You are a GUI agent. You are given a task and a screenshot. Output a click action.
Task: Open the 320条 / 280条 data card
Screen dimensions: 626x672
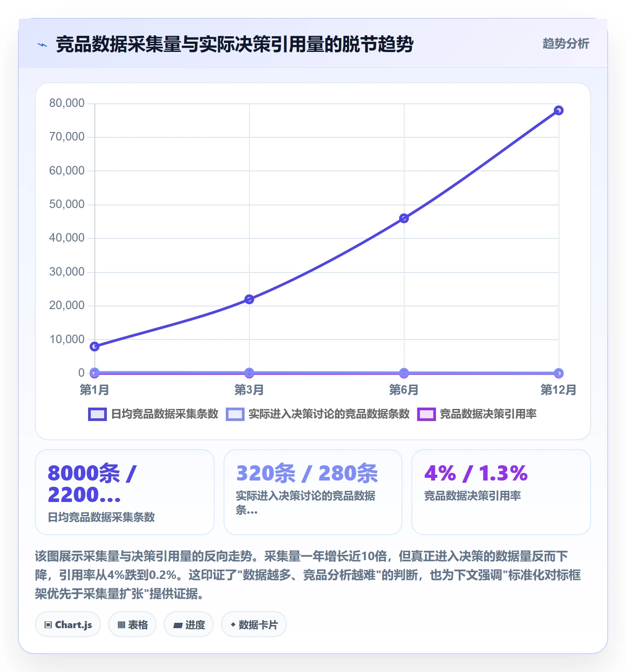click(313, 492)
